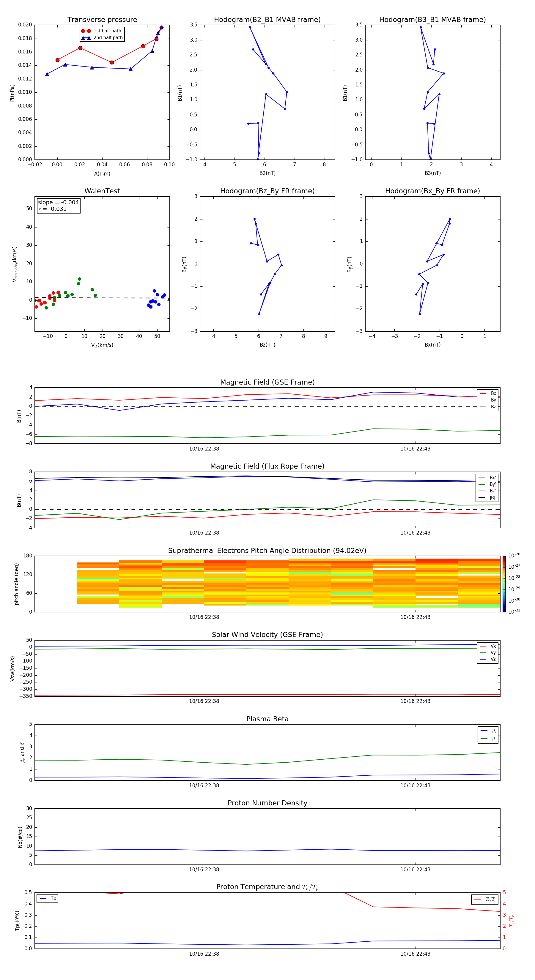This screenshot has width=535, height=980.
Task: Click the 'r = -0.031' annotation text
Action: (x=53, y=209)
